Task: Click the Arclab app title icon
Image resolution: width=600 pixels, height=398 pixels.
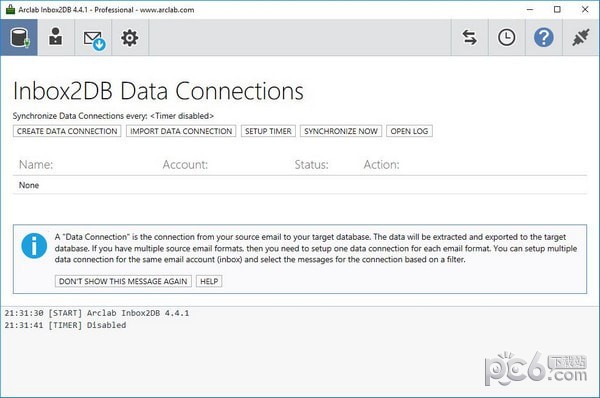Action: click(10, 10)
